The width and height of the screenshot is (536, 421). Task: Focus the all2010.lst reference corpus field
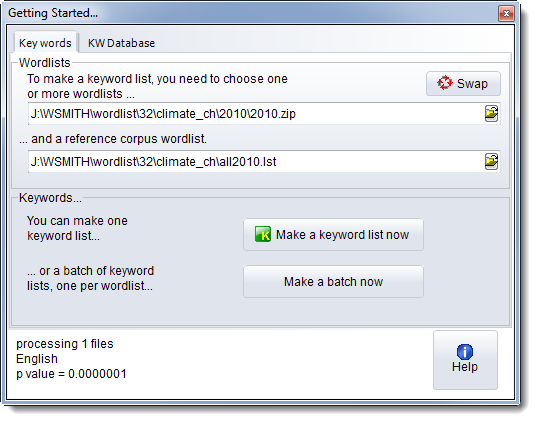[x=256, y=162]
